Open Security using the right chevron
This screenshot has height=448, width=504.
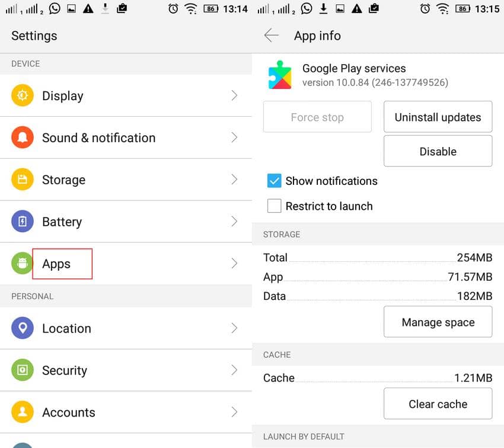(234, 370)
